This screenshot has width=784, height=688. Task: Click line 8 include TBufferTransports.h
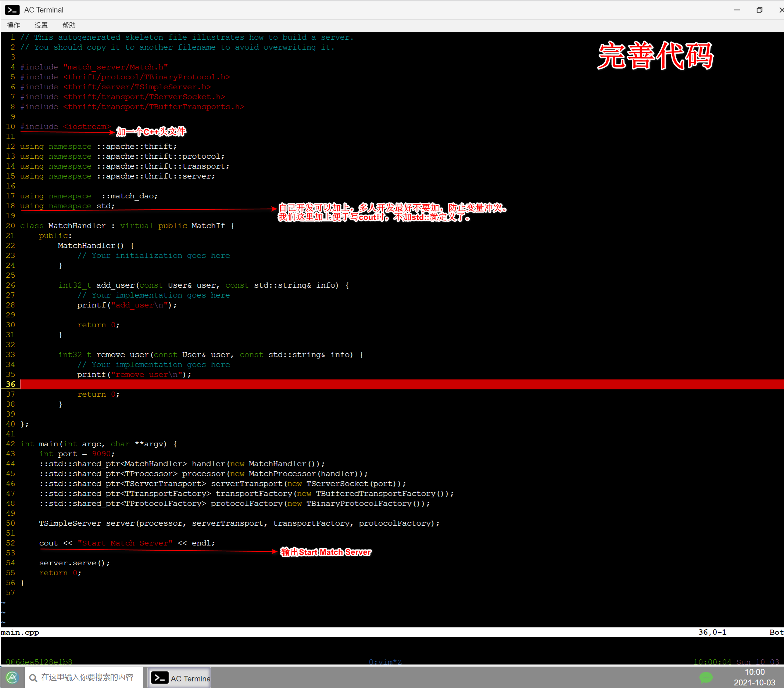coord(132,107)
